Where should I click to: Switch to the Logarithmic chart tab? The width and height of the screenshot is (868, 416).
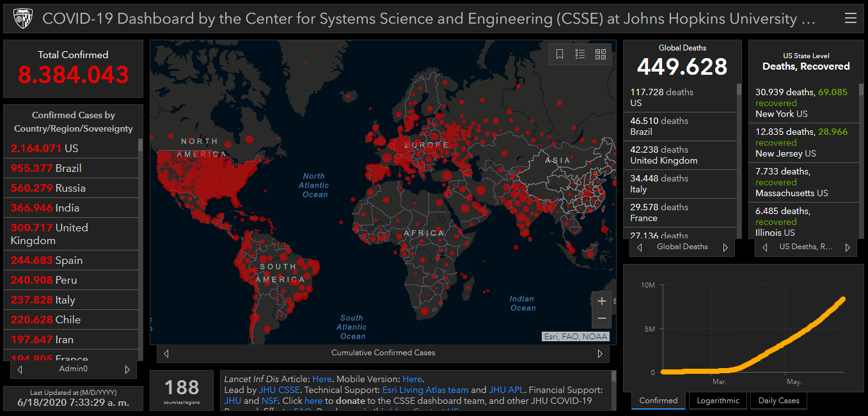click(718, 401)
